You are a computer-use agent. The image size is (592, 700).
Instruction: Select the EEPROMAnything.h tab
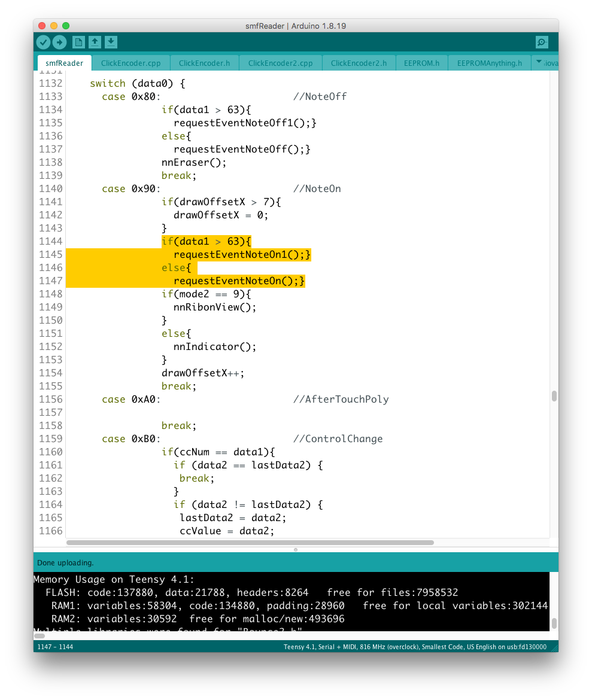pos(489,63)
